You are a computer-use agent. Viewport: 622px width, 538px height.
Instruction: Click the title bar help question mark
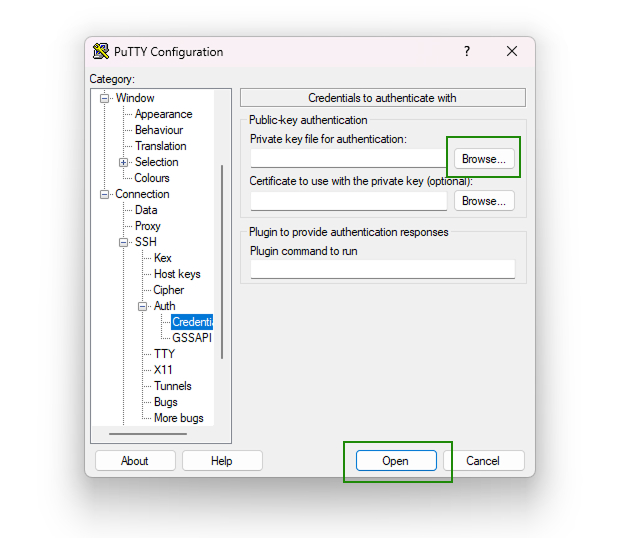coord(466,52)
